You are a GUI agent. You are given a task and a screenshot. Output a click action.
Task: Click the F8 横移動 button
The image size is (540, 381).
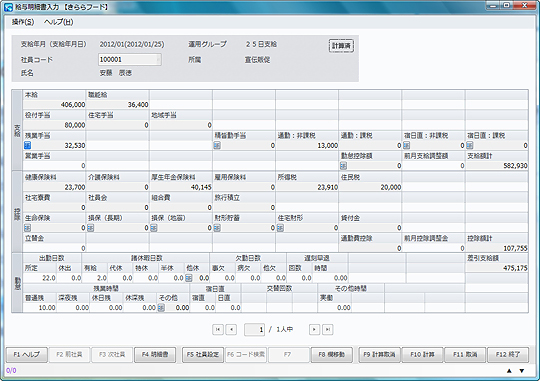point(332,355)
